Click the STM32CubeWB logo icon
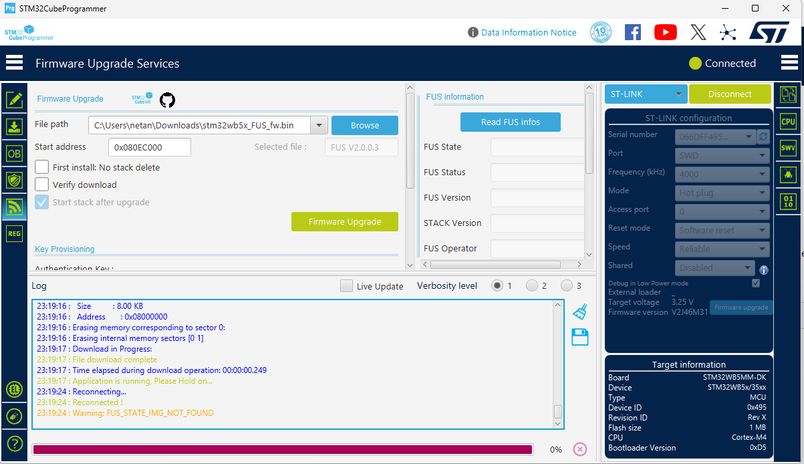This screenshot has width=804, height=464. click(x=142, y=98)
